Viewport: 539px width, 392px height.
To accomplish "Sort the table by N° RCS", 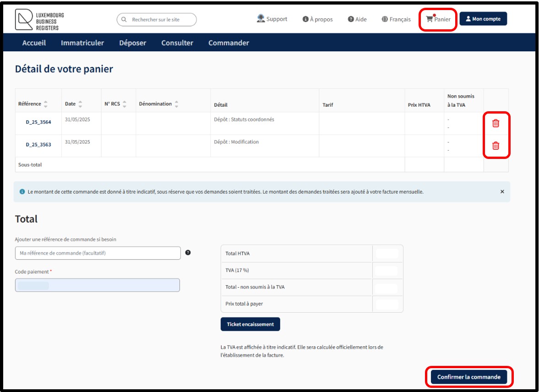I will 125,104.
